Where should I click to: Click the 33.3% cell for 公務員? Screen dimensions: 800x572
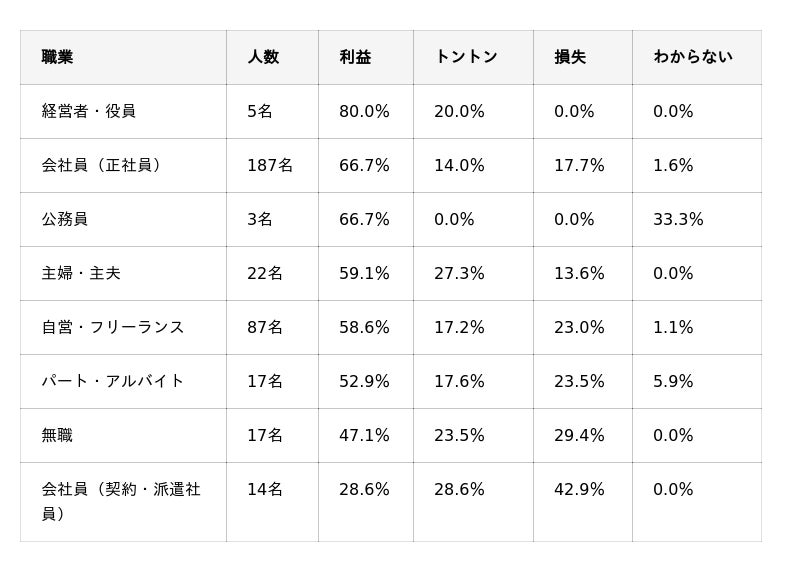point(678,219)
